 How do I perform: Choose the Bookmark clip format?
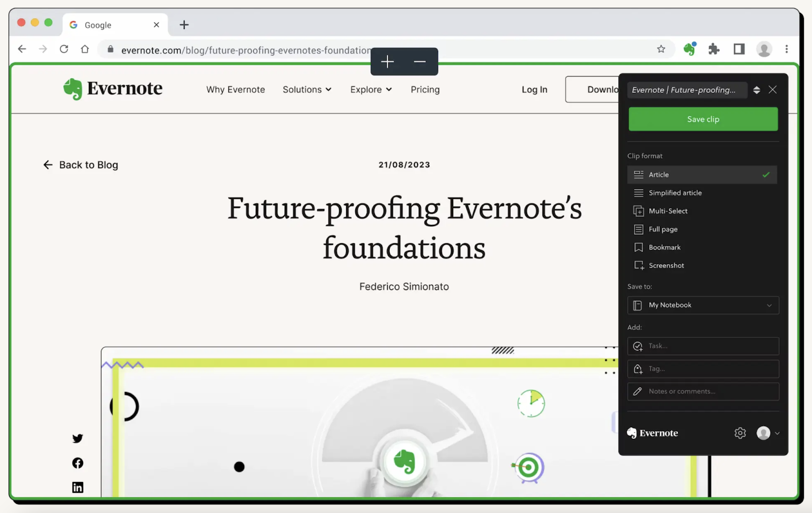point(702,247)
